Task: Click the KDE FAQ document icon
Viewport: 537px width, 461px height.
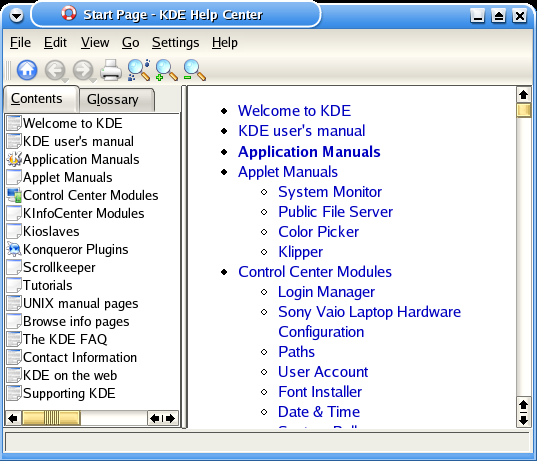Action: 14,339
